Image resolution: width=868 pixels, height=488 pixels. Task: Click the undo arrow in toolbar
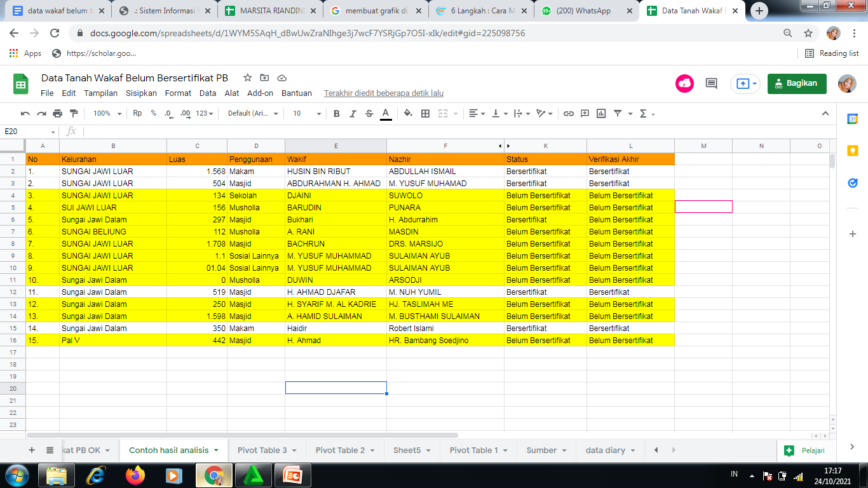tap(25, 114)
